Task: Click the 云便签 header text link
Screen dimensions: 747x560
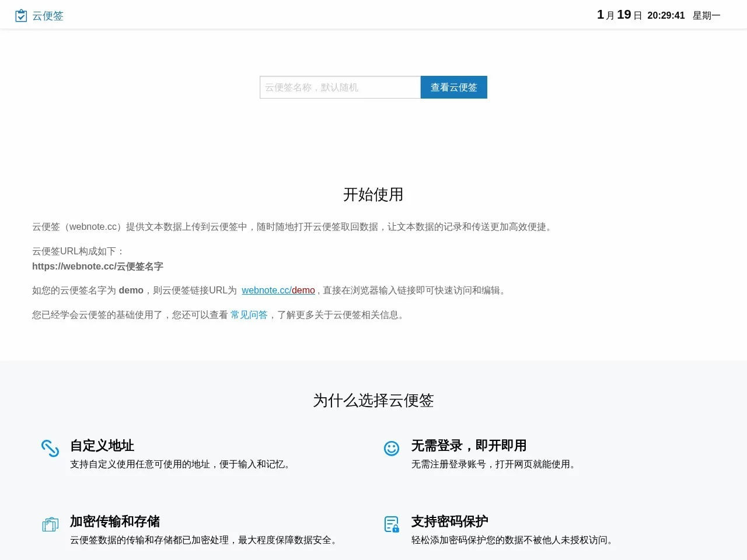Action: pyautogui.click(x=48, y=15)
